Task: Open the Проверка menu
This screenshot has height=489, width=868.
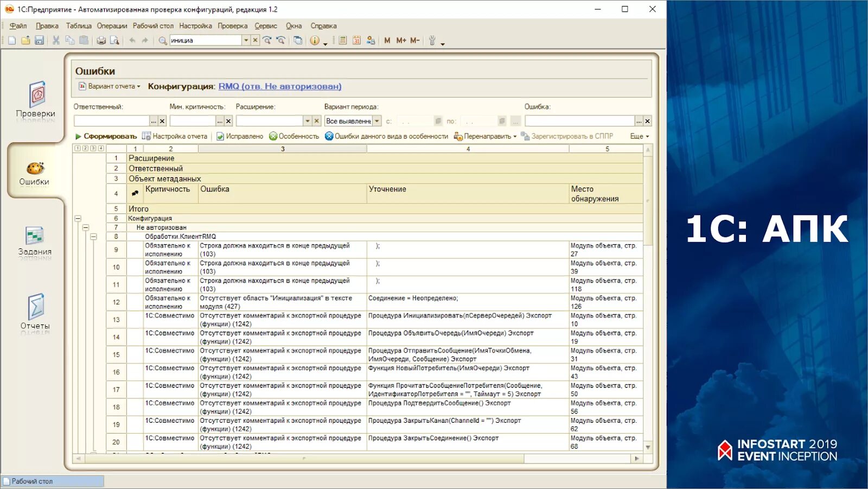Action: coord(232,26)
